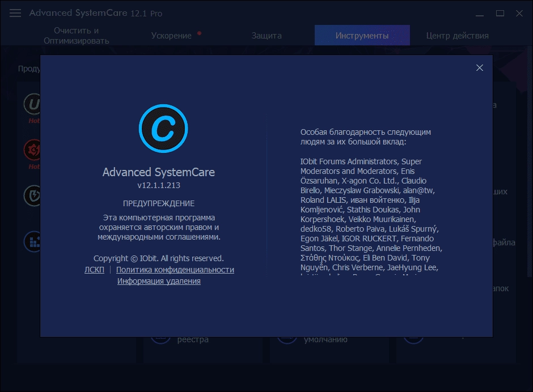Click the Advanced SystemCare 12.1 Pro title
Viewport: 533px width, 392px height.
tap(95, 13)
